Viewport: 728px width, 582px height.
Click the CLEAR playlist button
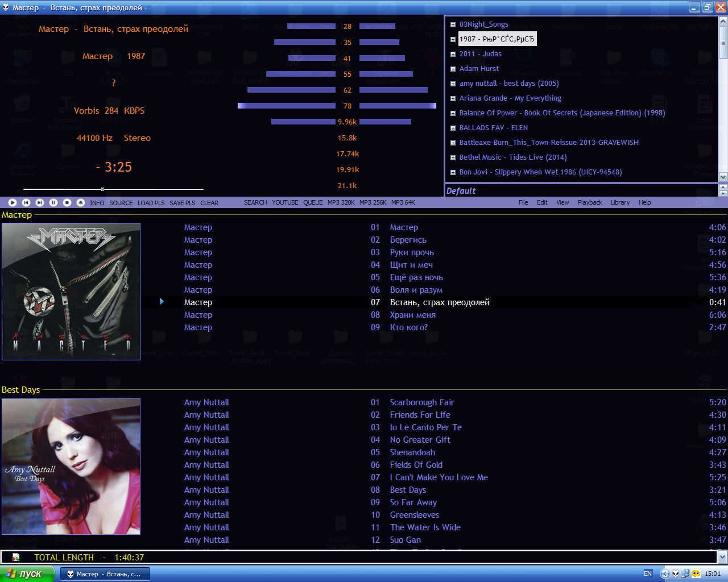point(209,203)
